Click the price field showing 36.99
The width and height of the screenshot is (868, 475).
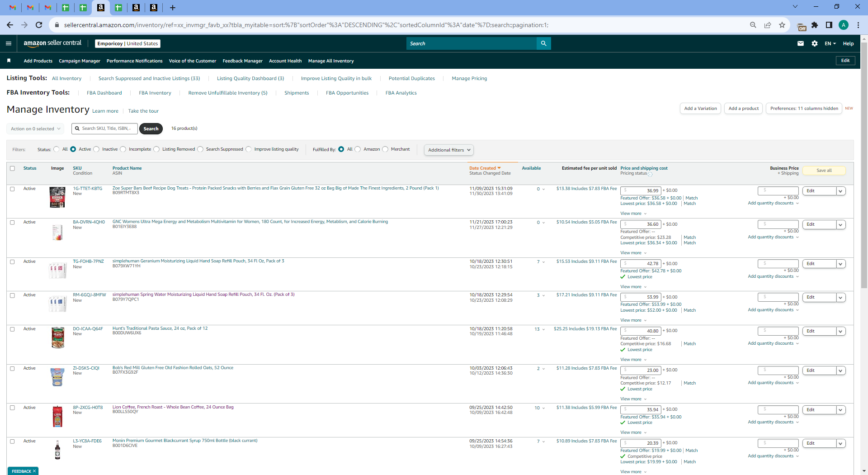coord(641,191)
